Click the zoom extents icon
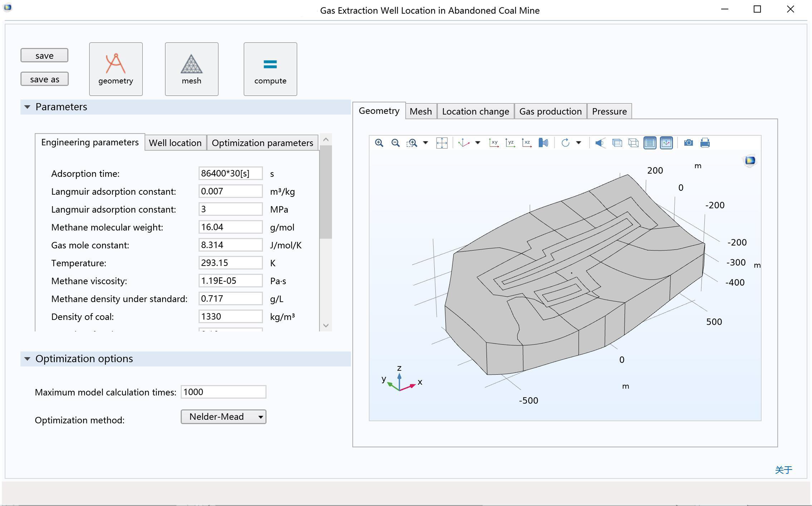This screenshot has height=506, width=812. [x=442, y=143]
